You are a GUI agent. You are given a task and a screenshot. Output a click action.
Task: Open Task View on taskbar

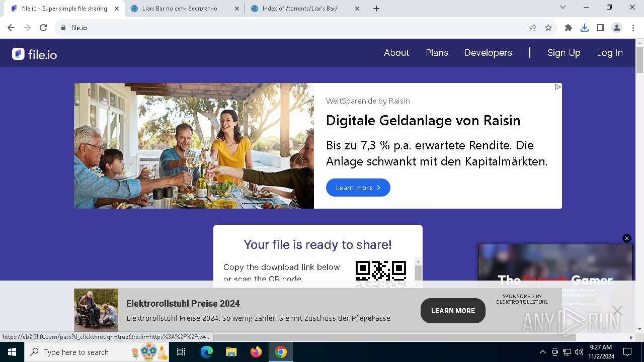point(181,352)
